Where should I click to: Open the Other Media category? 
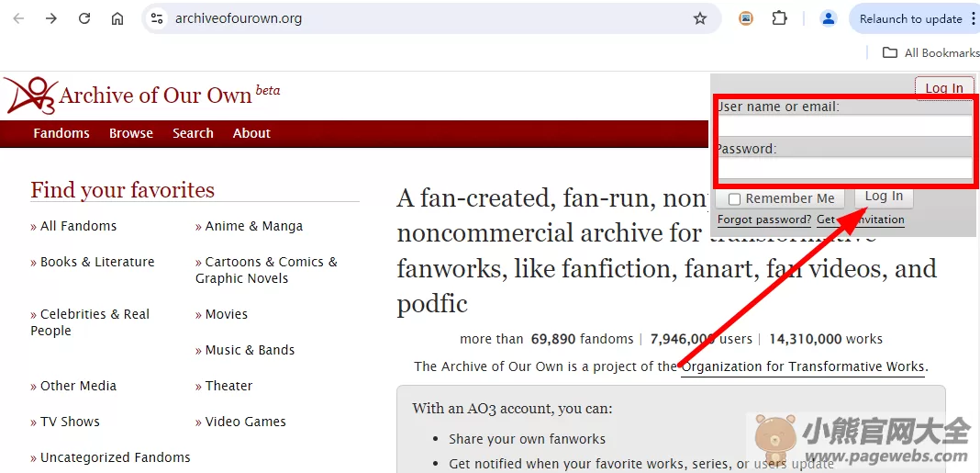pos(78,386)
